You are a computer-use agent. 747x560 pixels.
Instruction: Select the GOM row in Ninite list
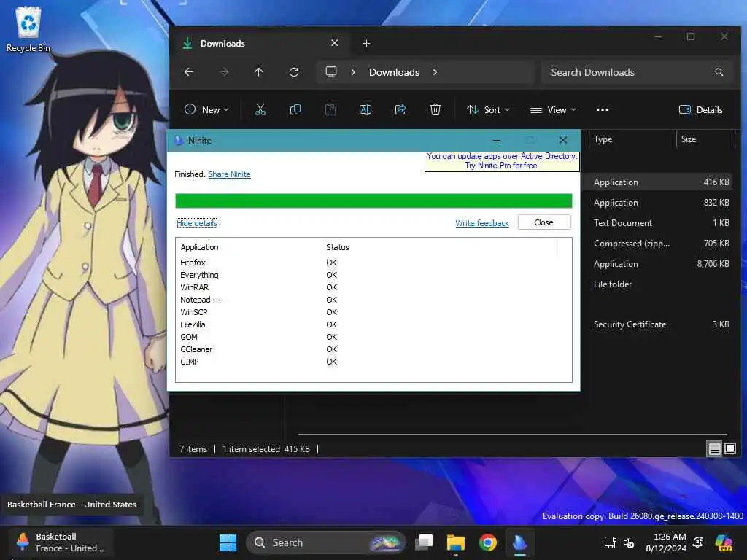coord(373,337)
